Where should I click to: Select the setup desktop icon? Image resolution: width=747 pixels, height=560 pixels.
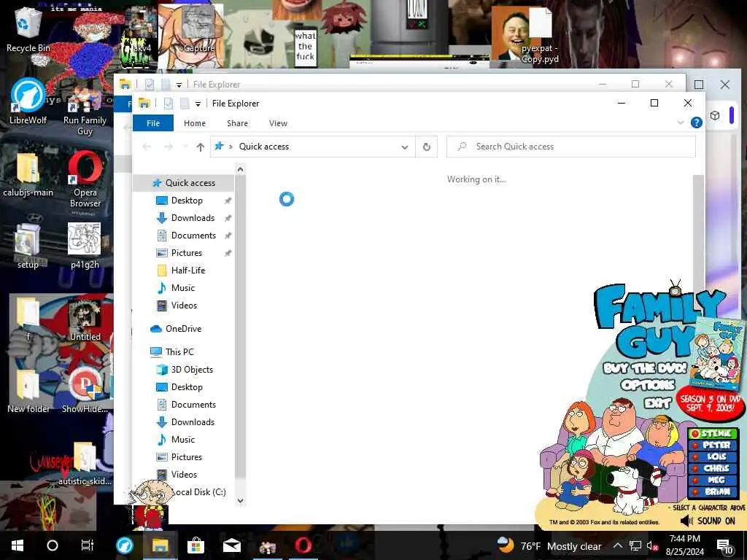28,246
